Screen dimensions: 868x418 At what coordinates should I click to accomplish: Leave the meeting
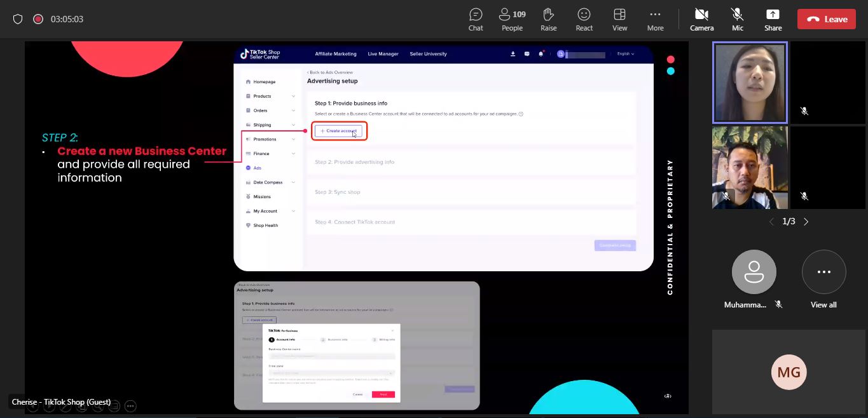827,19
